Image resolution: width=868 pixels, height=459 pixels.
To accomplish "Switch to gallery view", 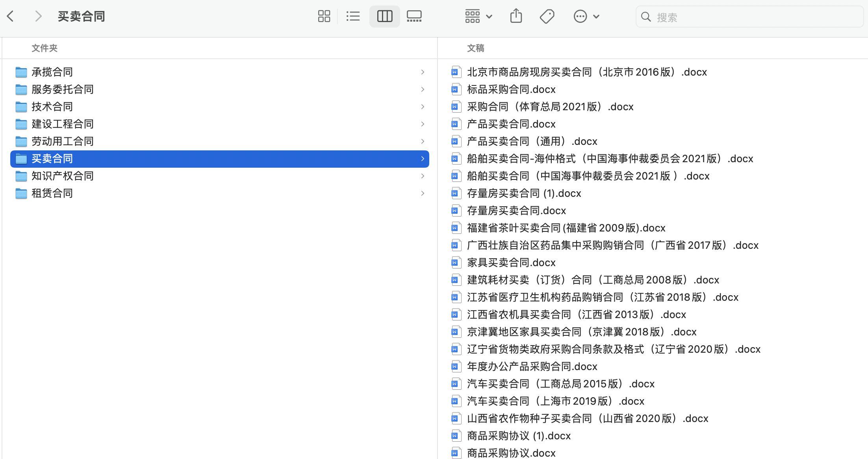I will click(x=414, y=16).
